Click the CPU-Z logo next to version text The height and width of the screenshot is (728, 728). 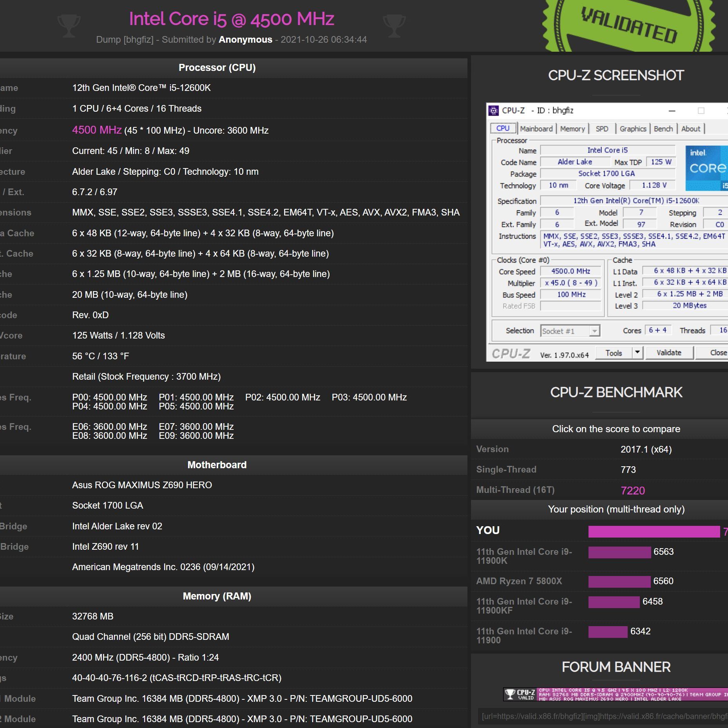click(511, 354)
